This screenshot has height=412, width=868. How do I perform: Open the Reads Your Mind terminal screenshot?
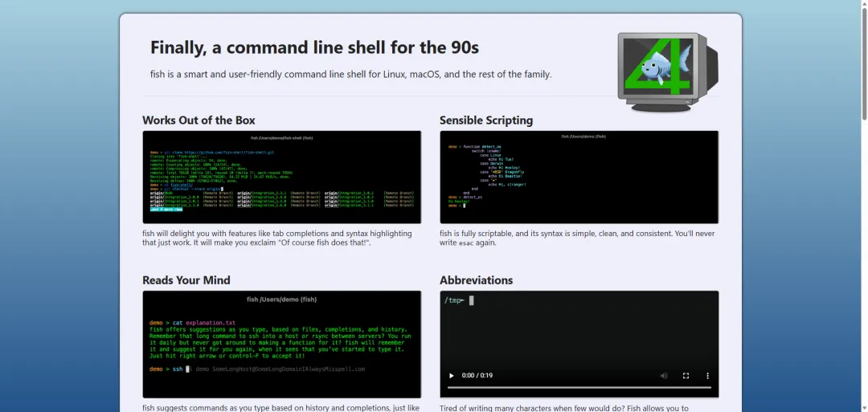click(282, 344)
